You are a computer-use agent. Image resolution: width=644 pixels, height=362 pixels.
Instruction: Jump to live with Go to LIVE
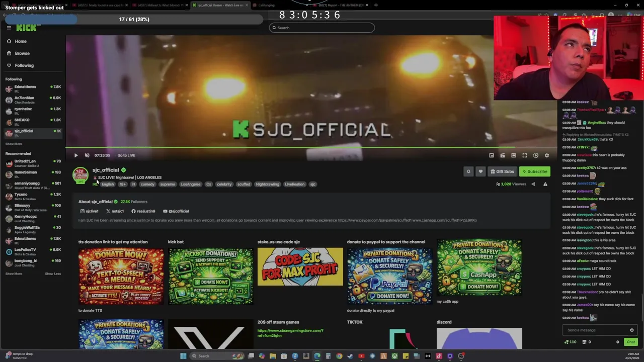pyautogui.click(x=126, y=155)
